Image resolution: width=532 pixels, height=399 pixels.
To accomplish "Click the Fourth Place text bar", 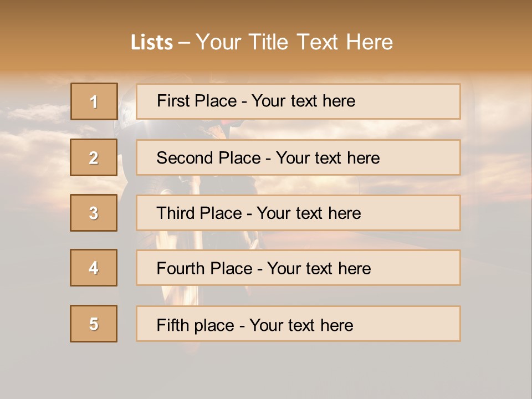I will click(298, 268).
